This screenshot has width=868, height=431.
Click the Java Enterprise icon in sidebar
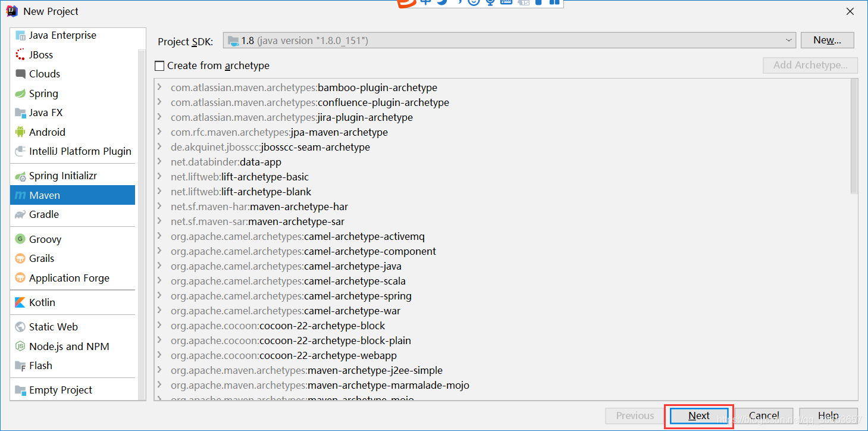(20, 36)
